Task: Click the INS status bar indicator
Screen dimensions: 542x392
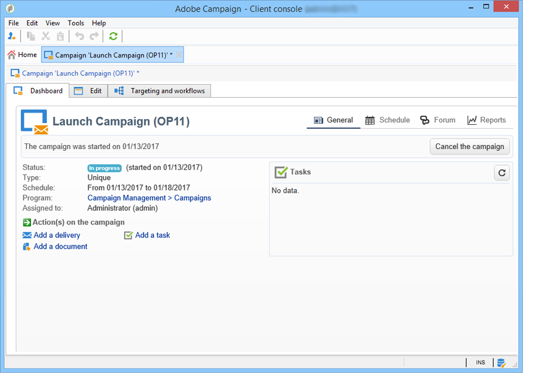Action: coord(480,362)
